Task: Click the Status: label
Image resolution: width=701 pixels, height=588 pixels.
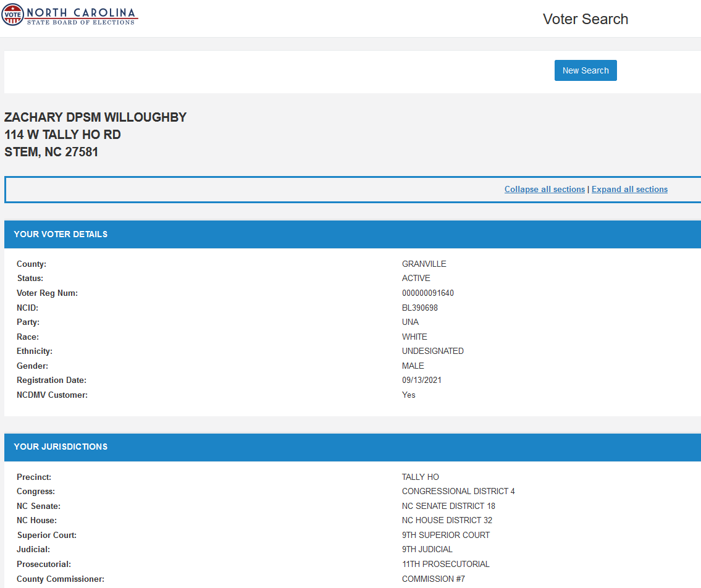Action: (x=30, y=278)
